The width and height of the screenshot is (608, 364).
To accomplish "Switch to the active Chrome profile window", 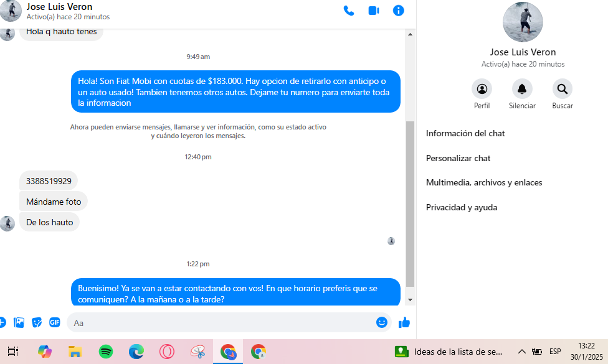I will click(228, 352).
